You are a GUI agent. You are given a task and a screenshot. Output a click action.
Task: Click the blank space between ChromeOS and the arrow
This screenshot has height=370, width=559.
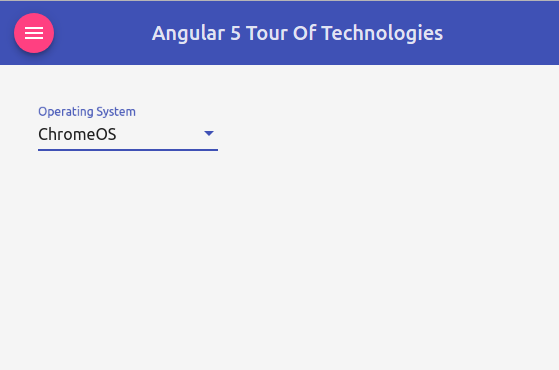[x=160, y=134]
